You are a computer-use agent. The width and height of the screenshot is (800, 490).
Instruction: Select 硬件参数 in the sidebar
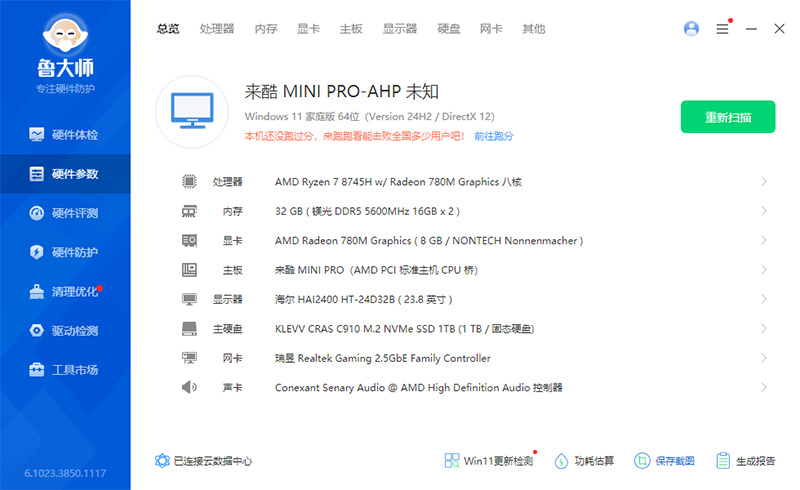65,174
